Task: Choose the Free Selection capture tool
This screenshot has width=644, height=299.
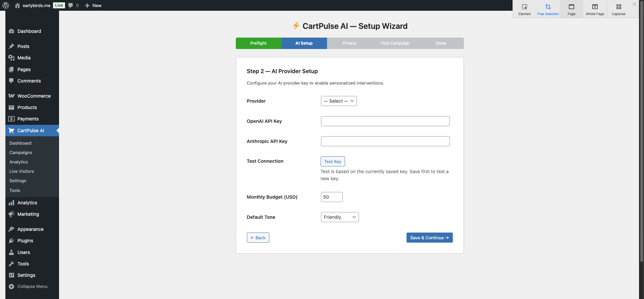Action: pos(548,9)
